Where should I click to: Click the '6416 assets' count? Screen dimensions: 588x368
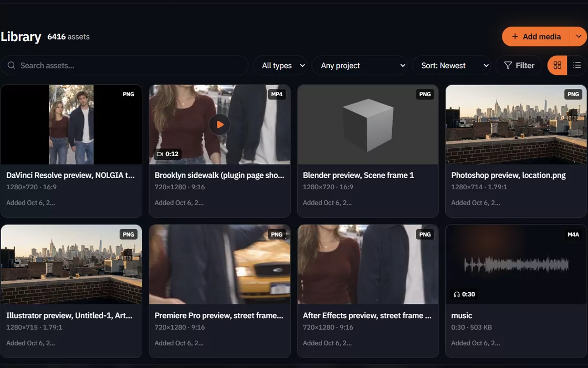point(68,37)
